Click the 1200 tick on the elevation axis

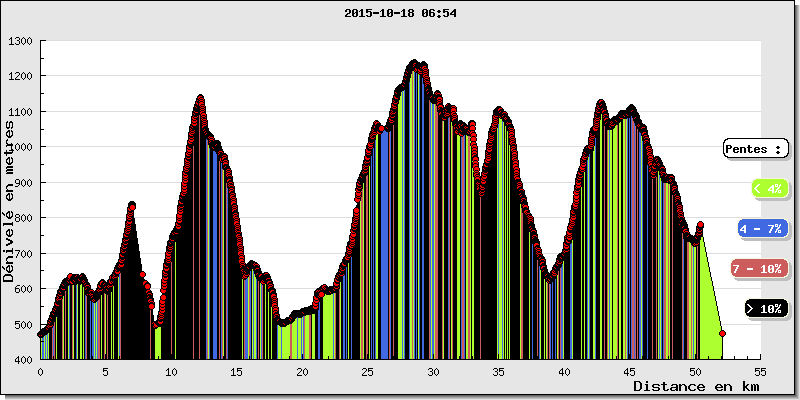21,77
